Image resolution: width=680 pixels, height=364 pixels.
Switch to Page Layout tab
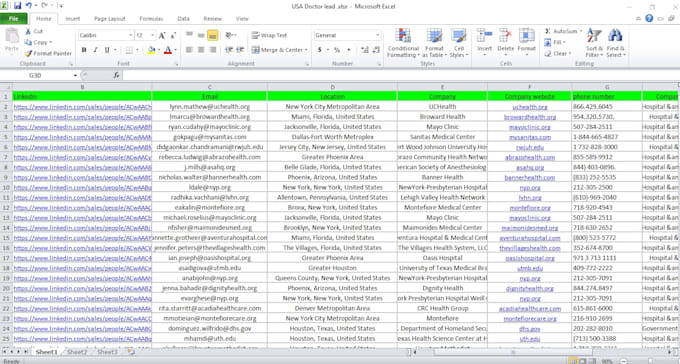(110, 19)
